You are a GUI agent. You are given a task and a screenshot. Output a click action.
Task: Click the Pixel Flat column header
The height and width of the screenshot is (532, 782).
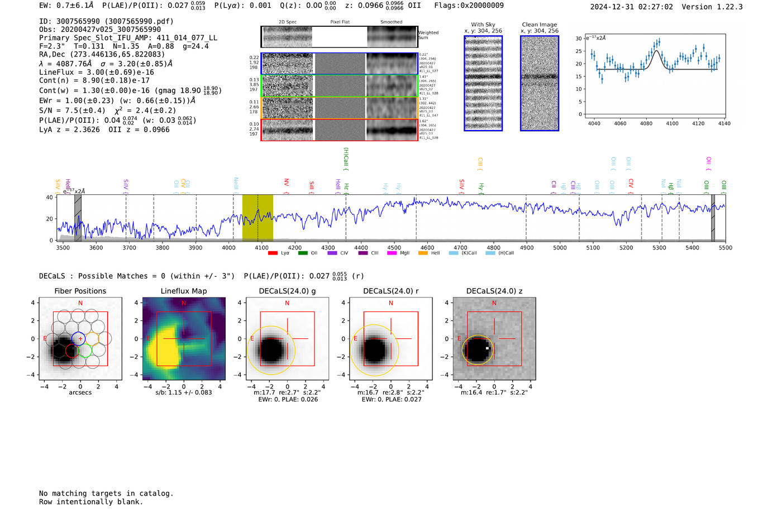point(340,22)
